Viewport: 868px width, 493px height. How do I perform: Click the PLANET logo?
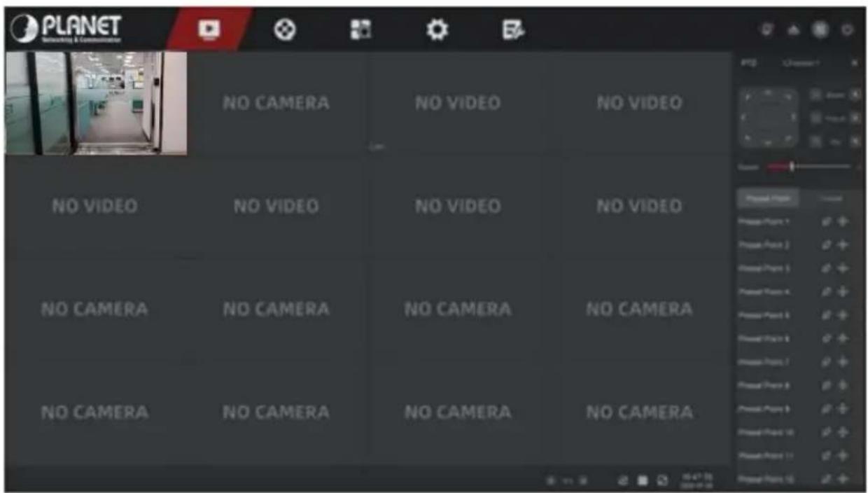(66, 29)
